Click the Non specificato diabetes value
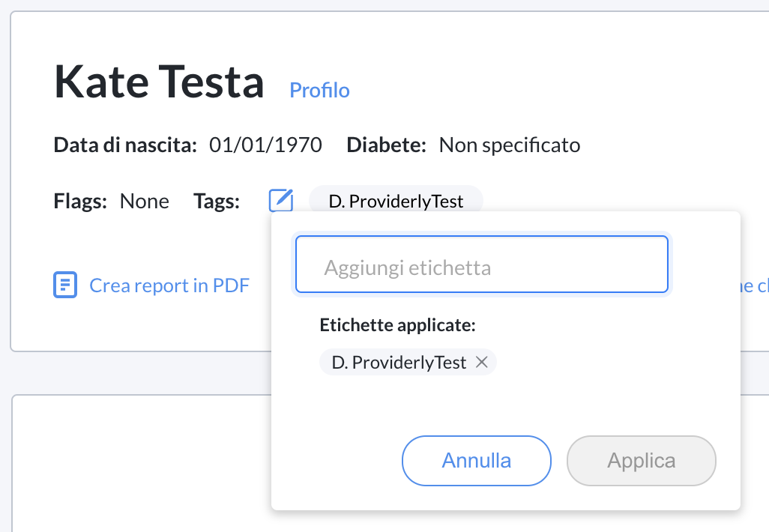Screen dimensions: 769x532 coord(510,145)
